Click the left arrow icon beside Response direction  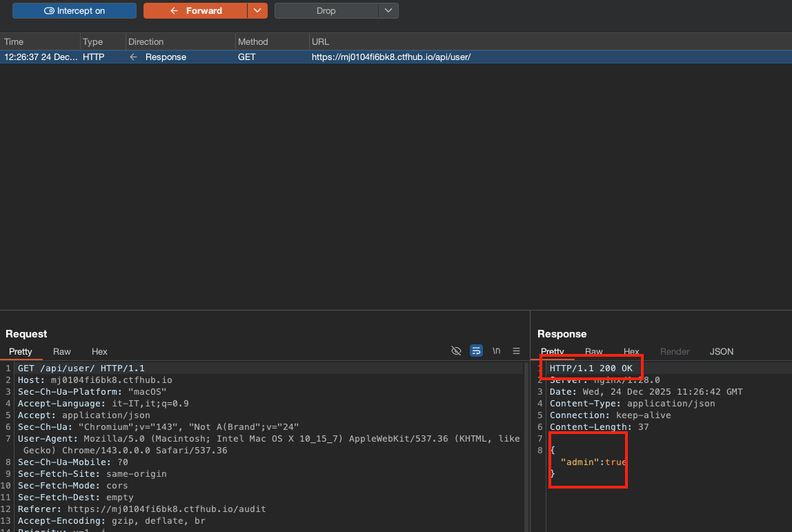pyautogui.click(x=134, y=57)
